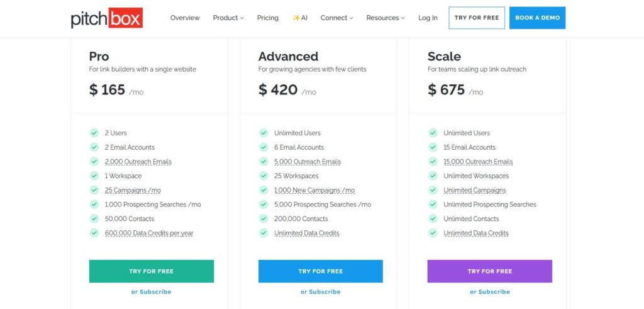The image size is (644, 309).
Task: Click checkmark next to 50,000 Contacts
Action: (94, 218)
